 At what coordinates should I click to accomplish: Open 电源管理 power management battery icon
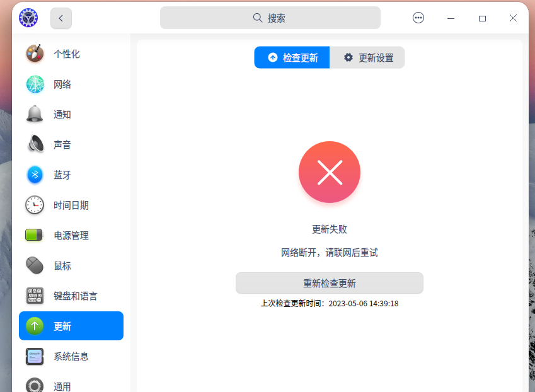click(x=35, y=235)
